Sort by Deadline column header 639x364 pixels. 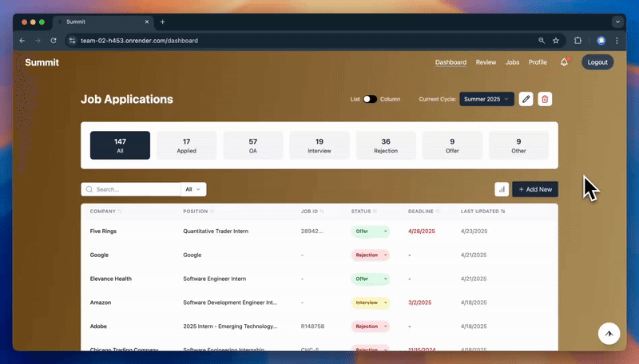click(424, 212)
